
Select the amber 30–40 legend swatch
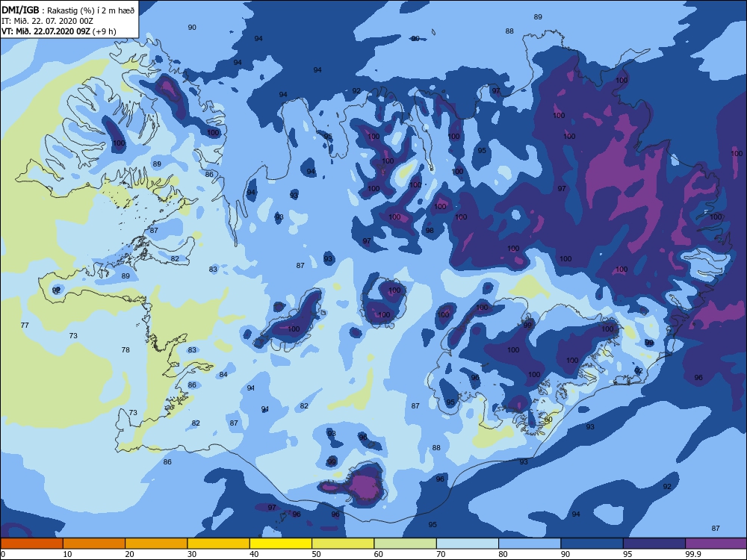point(219,544)
